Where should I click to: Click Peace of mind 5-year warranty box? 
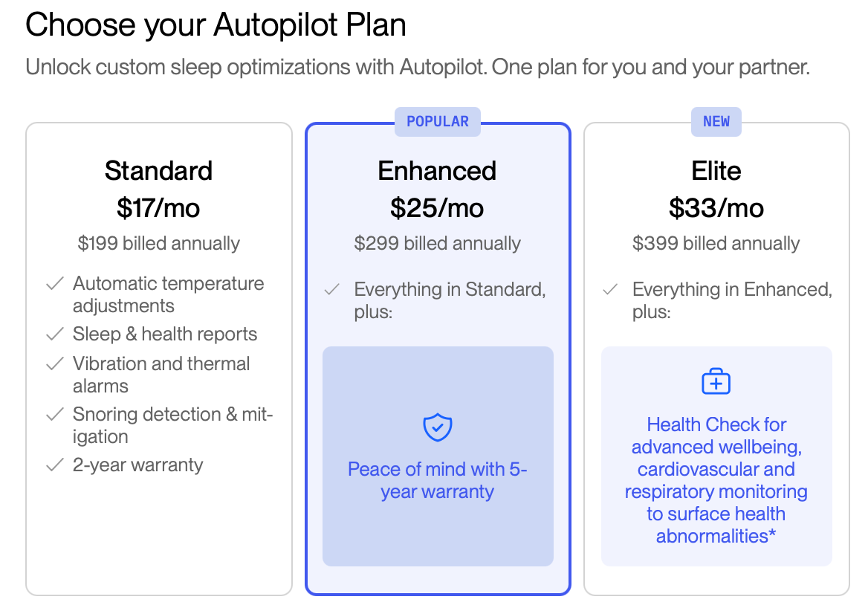(x=438, y=456)
